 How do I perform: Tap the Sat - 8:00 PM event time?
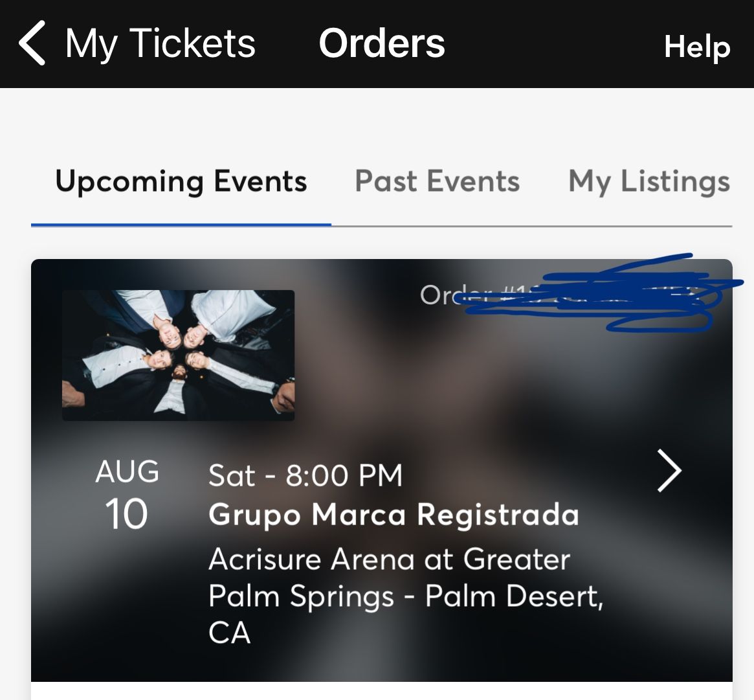coord(305,476)
